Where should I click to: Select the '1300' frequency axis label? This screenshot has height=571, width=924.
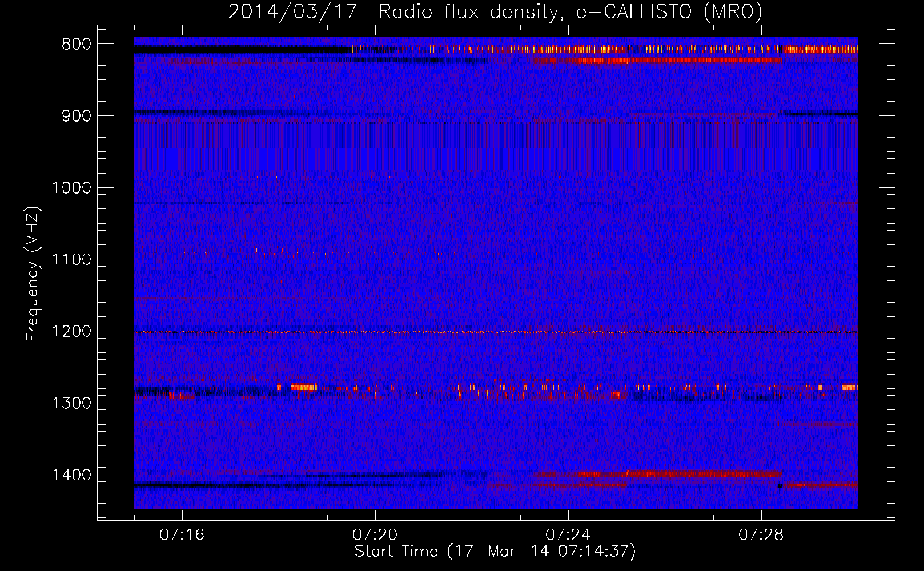tap(71, 403)
